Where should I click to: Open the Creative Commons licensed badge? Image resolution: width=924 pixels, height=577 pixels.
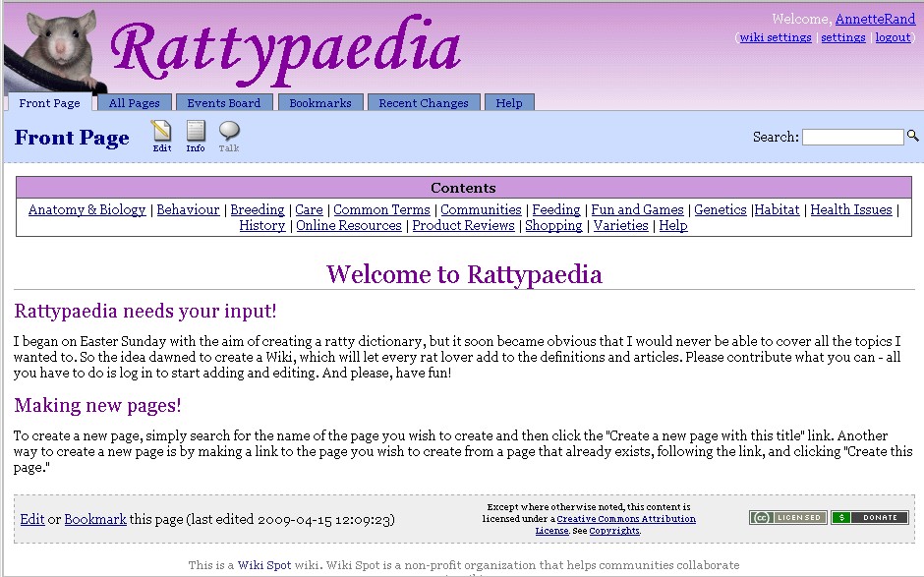[787, 516]
